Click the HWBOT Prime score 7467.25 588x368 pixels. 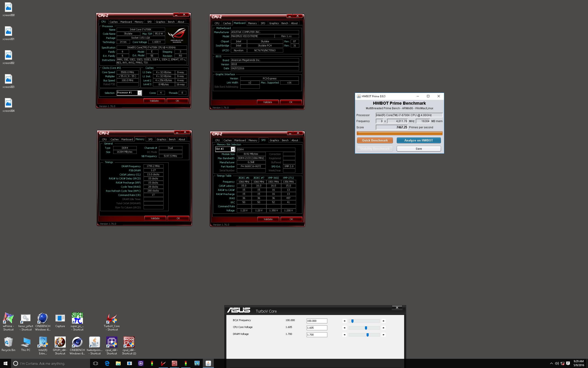[x=391, y=127]
